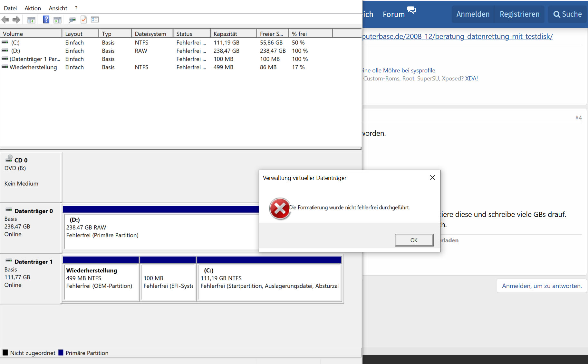The width and height of the screenshot is (588, 364).
Task: Open the Datei menu
Action: (10, 8)
